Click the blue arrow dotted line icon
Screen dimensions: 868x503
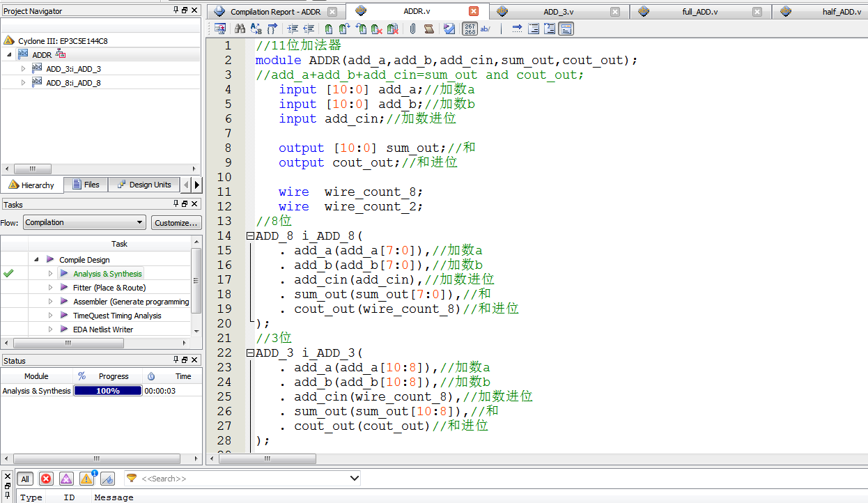[x=517, y=29]
